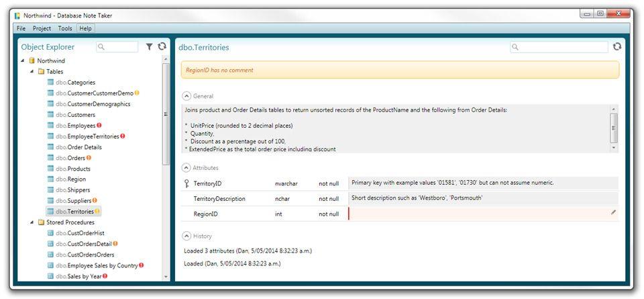Select dbo.CustomerDemographics table

(93, 104)
